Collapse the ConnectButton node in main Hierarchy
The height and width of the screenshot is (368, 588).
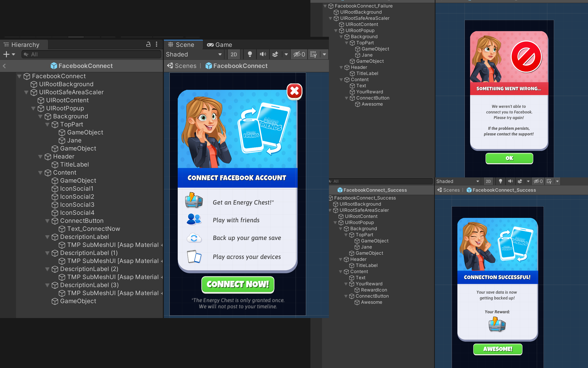[48, 221]
